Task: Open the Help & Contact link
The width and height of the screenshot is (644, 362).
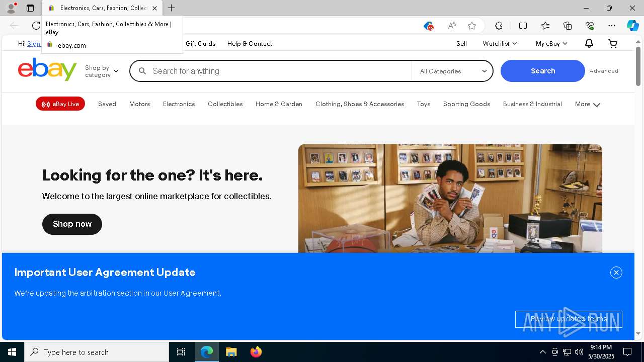Action: tap(250, 44)
